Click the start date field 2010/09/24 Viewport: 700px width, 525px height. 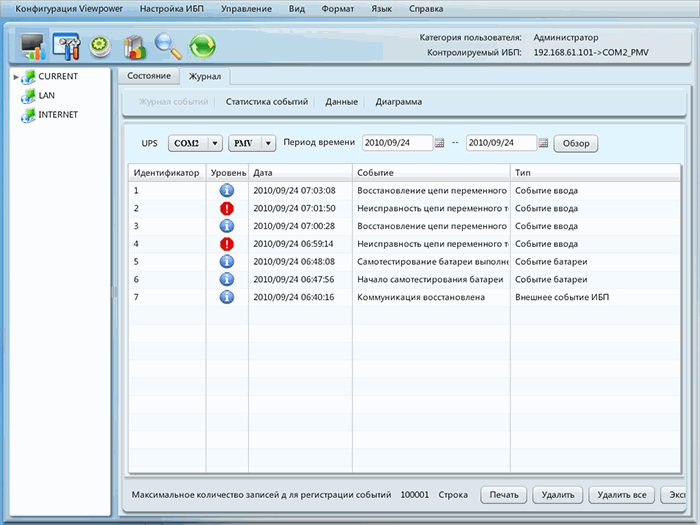tap(397, 143)
